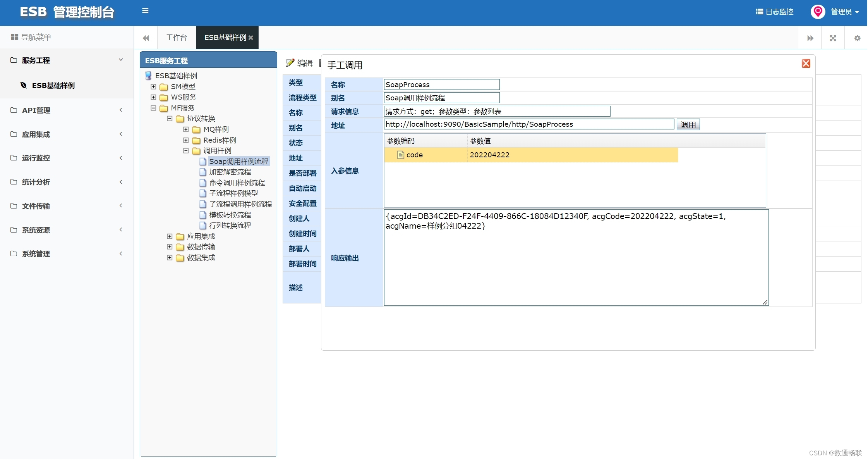Screen dimensions: 868x460
Task: Collapse the MF服务 tree folder
Action: tap(153, 108)
